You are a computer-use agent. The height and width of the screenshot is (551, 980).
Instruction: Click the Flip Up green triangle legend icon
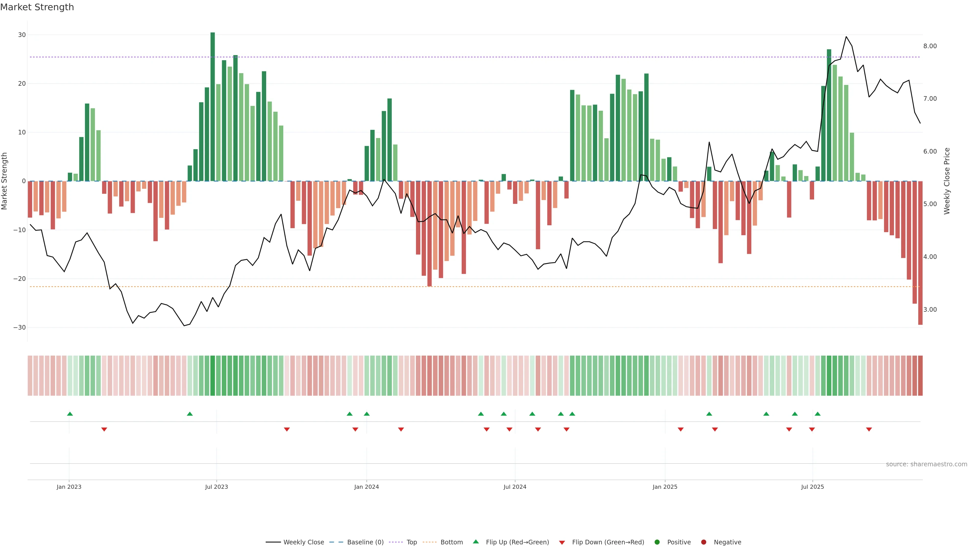(475, 542)
